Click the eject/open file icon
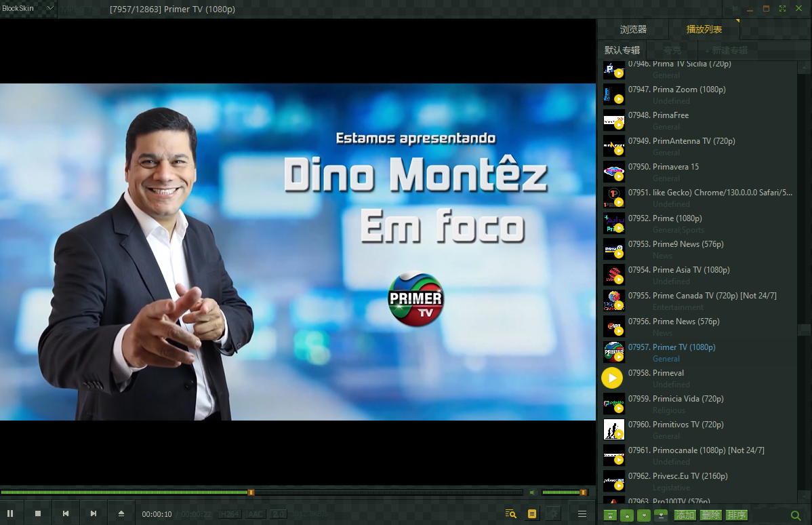The height and width of the screenshot is (525, 812). click(121, 513)
